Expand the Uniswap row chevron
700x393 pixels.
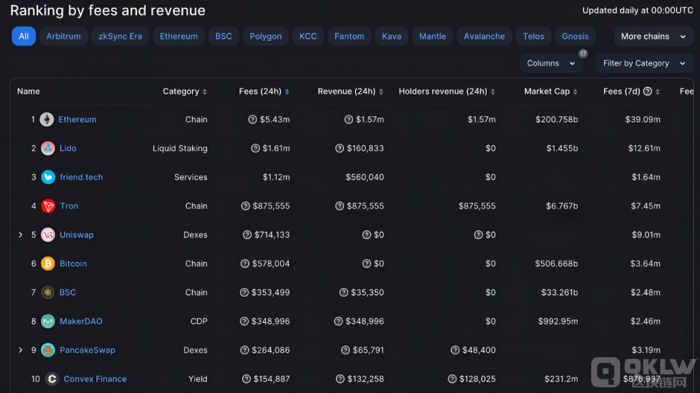coord(20,235)
